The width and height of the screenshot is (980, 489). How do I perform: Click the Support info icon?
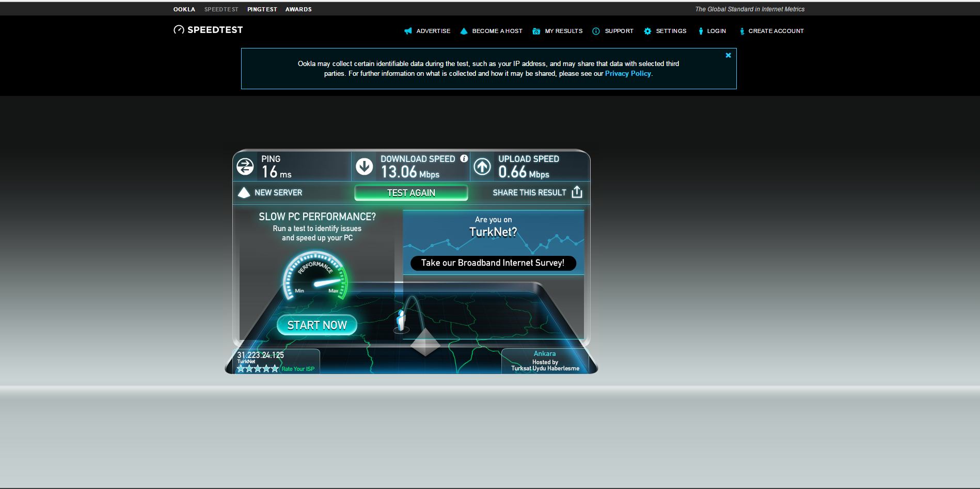pos(596,31)
